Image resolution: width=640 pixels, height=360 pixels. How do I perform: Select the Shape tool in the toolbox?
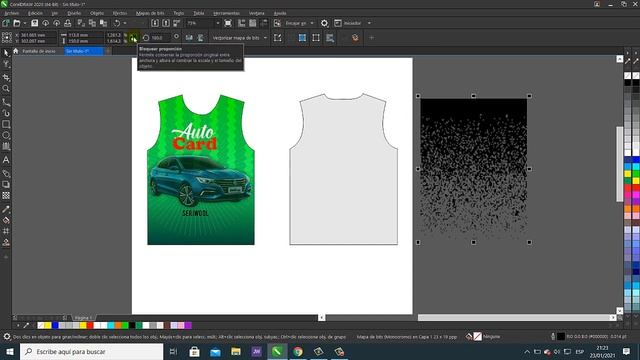[6, 64]
